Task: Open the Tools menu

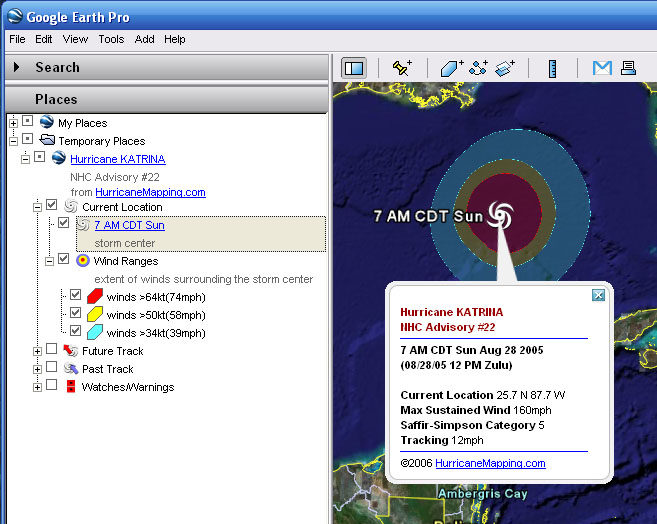Action: pyautogui.click(x=111, y=39)
